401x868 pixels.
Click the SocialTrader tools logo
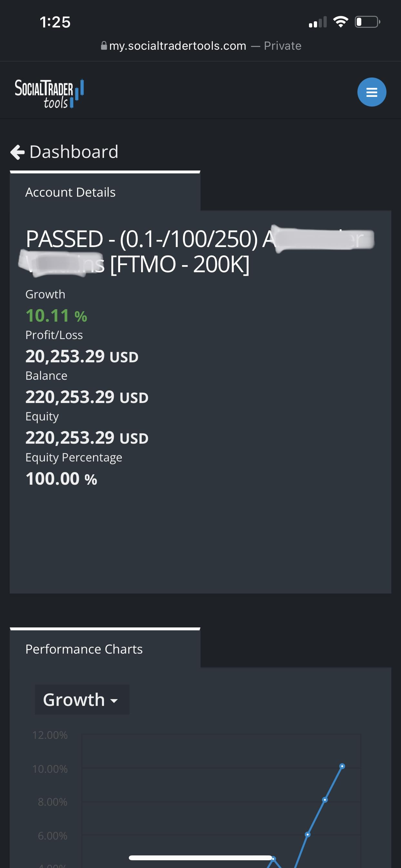pyautogui.click(x=49, y=93)
